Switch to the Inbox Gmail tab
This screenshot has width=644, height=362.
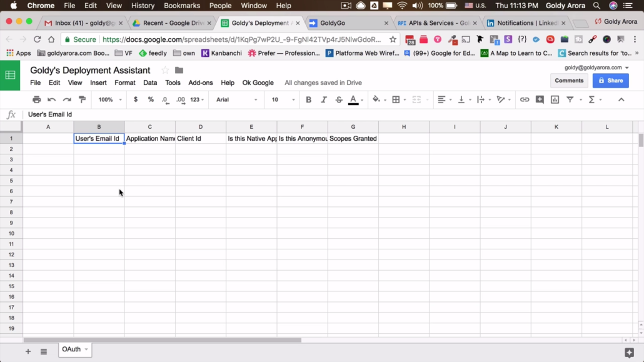(83, 23)
